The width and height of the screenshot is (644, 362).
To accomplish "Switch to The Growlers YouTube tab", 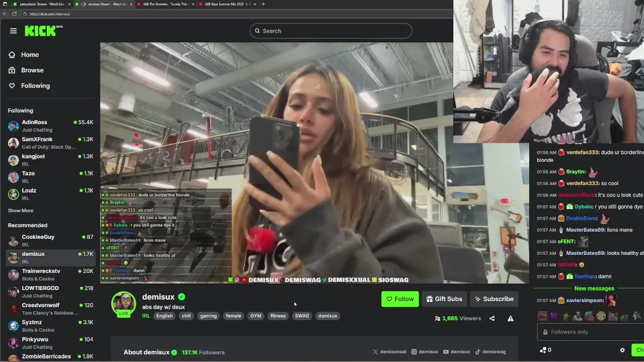I will point(166,4).
